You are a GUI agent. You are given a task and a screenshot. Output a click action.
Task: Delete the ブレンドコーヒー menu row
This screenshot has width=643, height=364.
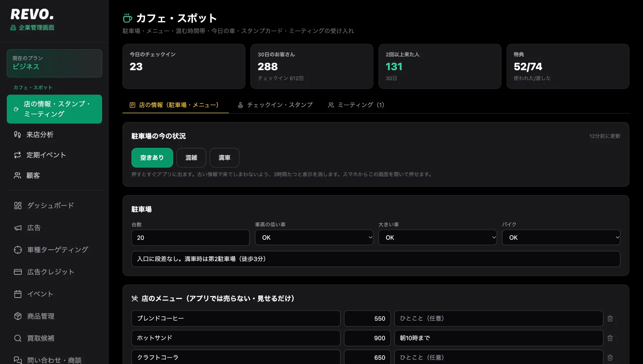[x=610, y=318]
